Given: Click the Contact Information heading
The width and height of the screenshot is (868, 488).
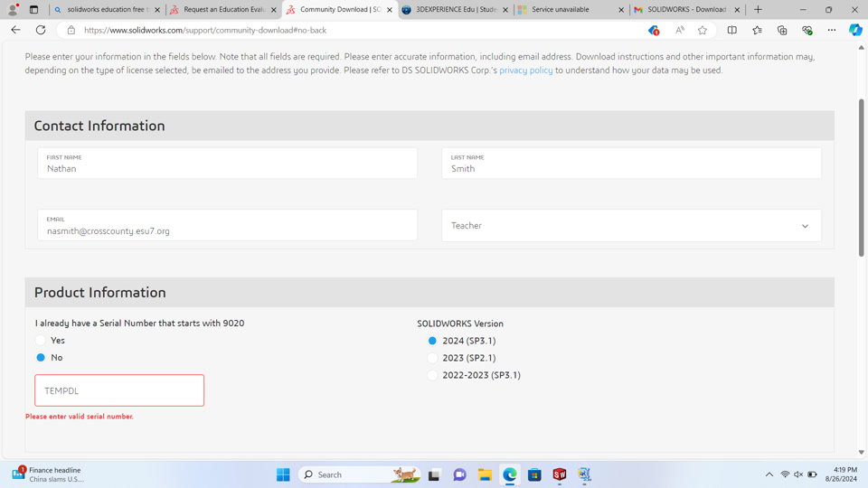Looking at the screenshot, I should (x=99, y=126).
